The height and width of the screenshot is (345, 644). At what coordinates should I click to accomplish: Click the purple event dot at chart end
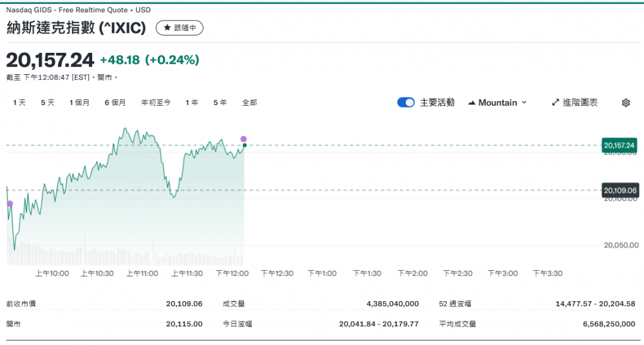243,139
